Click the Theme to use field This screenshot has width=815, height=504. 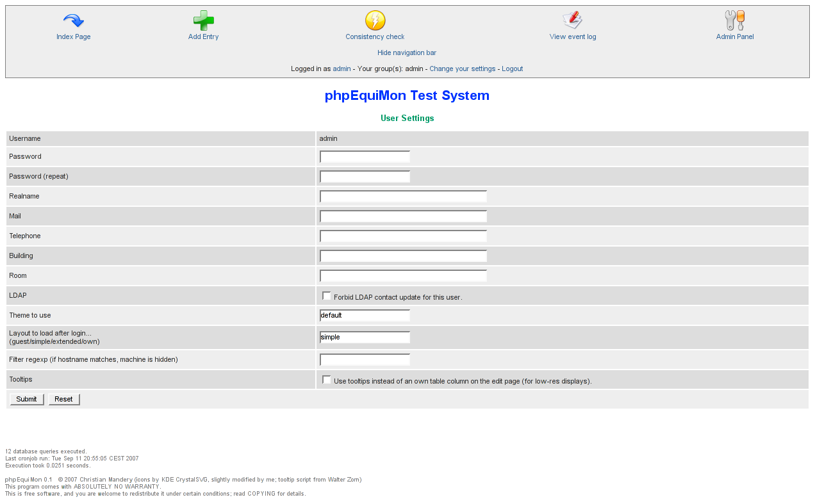point(365,316)
